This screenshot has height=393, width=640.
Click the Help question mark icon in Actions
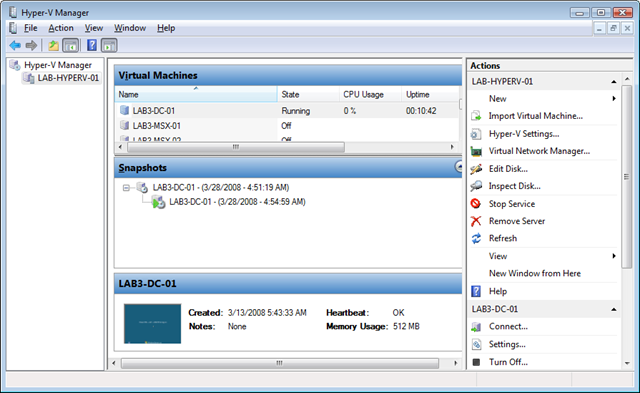click(x=476, y=291)
